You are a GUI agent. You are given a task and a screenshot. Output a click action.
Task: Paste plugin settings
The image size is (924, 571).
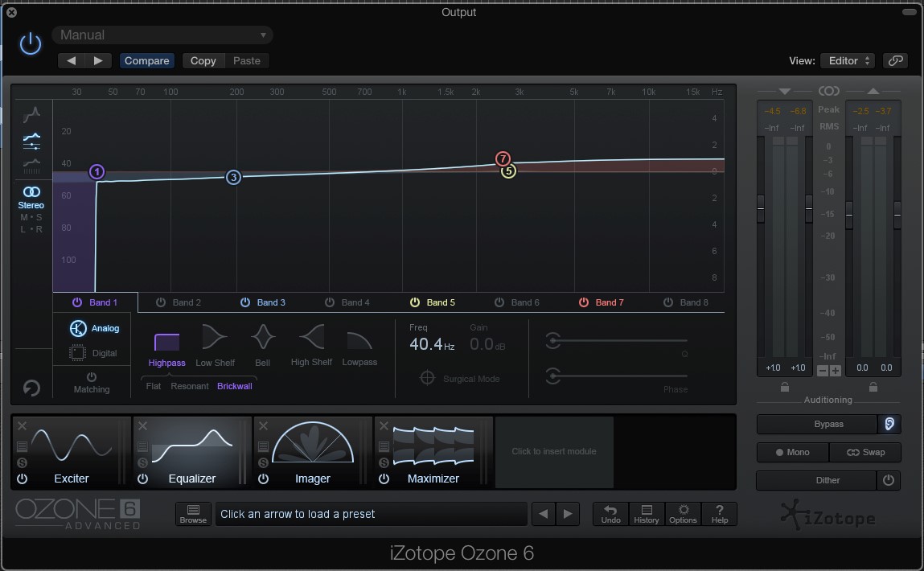[x=246, y=60]
